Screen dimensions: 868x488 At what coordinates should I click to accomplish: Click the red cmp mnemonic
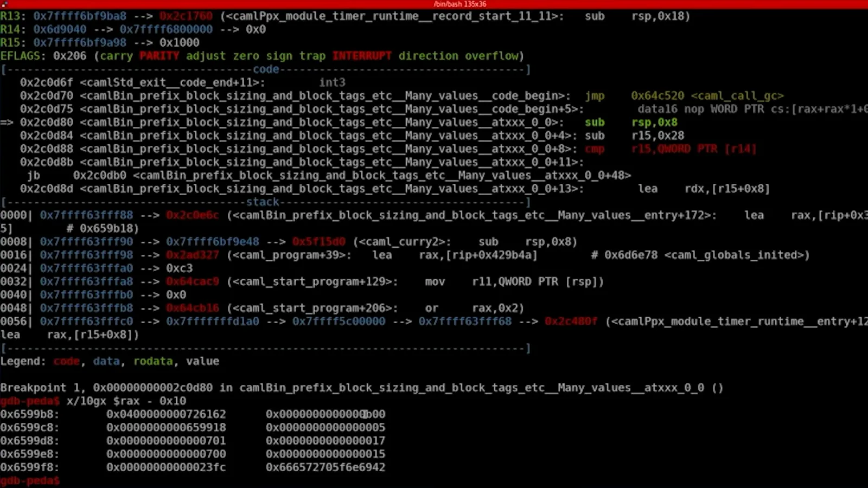click(595, 149)
